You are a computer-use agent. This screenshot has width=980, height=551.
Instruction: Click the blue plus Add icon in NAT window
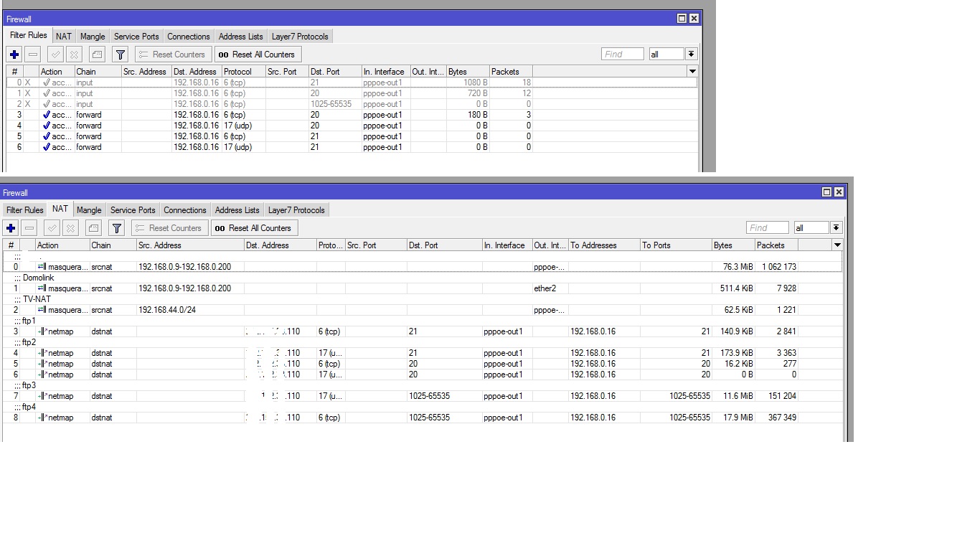(11, 228)
